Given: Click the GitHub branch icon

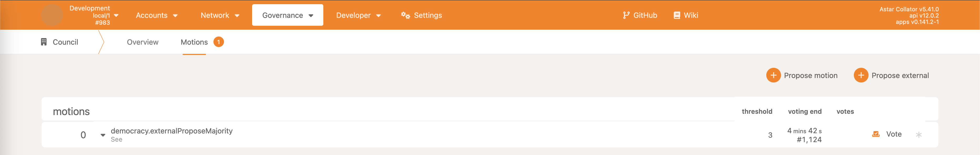Looking at the screenshot, I should click(x=626, y=15).
